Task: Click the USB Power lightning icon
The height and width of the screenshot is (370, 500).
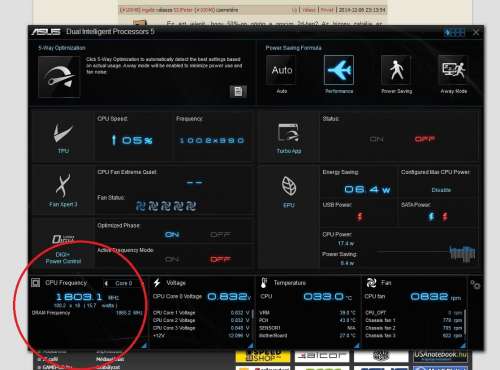Action: coord(360,216)
